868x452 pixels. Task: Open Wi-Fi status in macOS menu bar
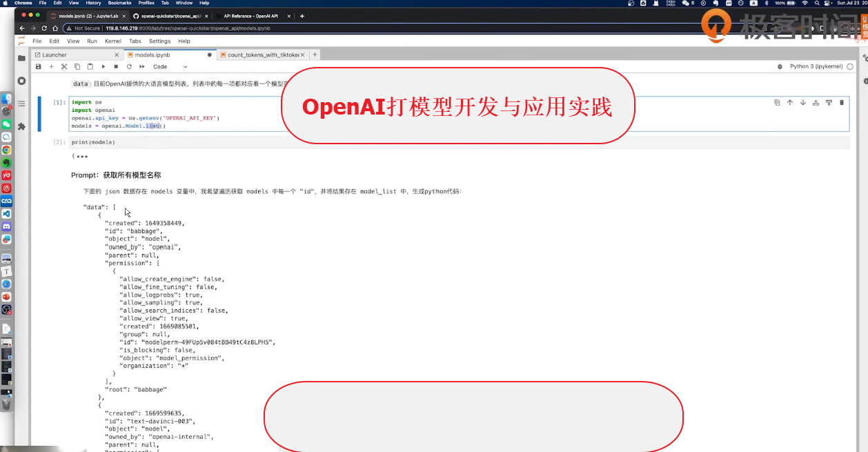point(805,3)
